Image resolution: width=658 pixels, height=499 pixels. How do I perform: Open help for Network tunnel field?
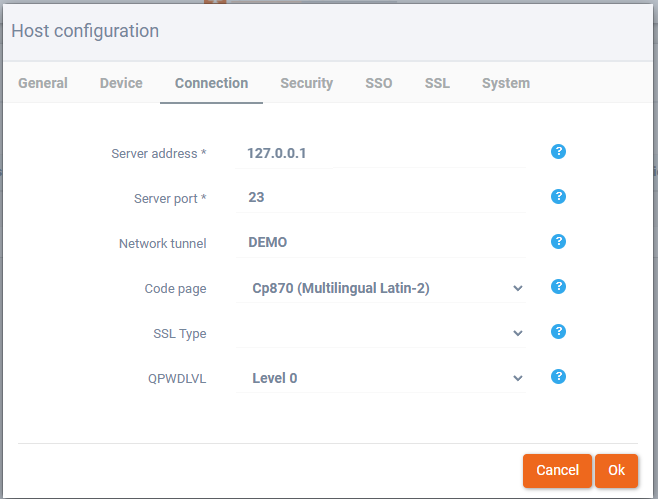(559, 242)
